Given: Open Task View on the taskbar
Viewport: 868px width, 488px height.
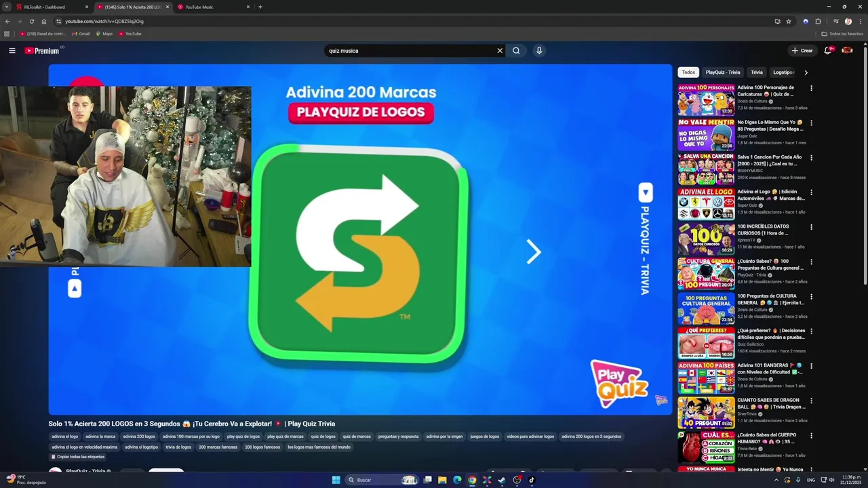Looking at the screenshot, I should click(427, 480).
